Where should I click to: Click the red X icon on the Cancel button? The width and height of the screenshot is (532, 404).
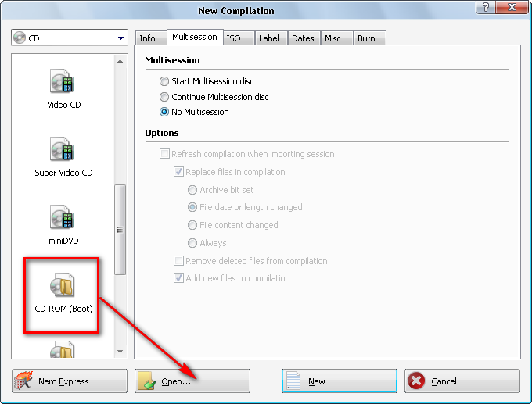(416, 381)
